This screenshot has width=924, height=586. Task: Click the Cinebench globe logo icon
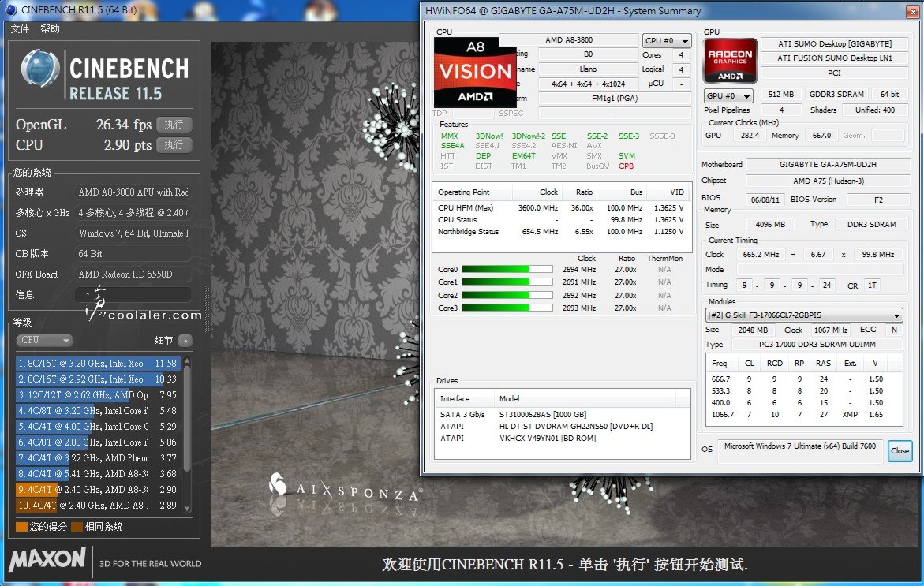(x=40, y=69)
